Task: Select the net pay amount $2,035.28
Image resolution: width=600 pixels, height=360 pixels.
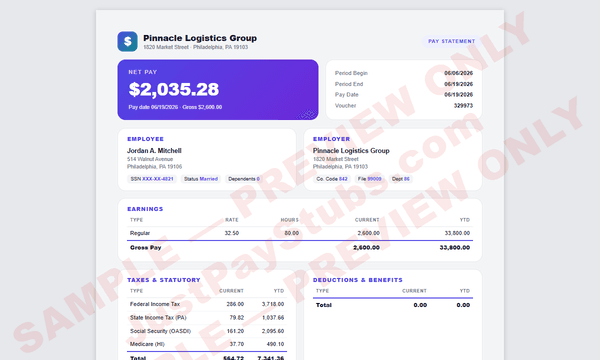Action: [x=174, y=90]
